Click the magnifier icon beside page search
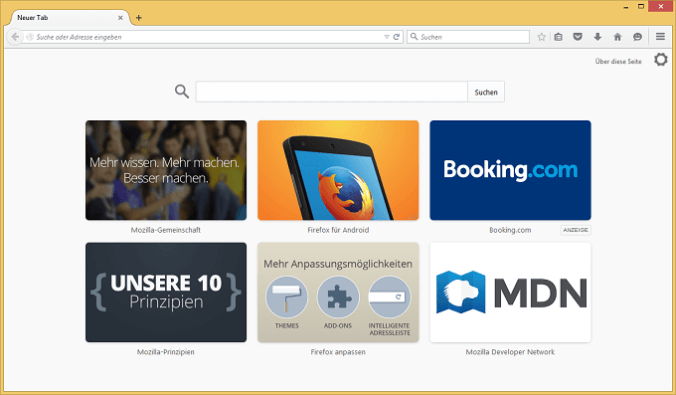 pyautogui.click(x=182, y=91)
